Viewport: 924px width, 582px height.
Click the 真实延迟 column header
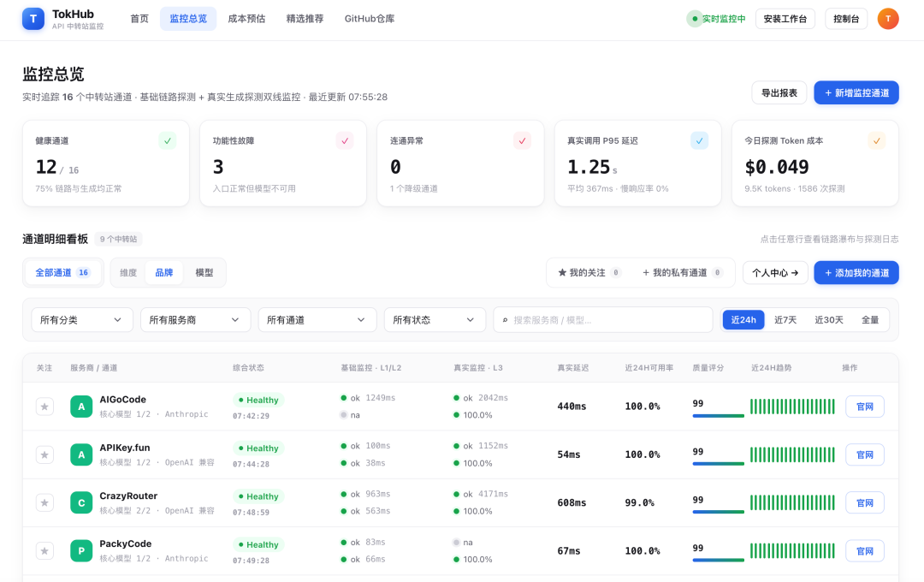coord(572,367)
